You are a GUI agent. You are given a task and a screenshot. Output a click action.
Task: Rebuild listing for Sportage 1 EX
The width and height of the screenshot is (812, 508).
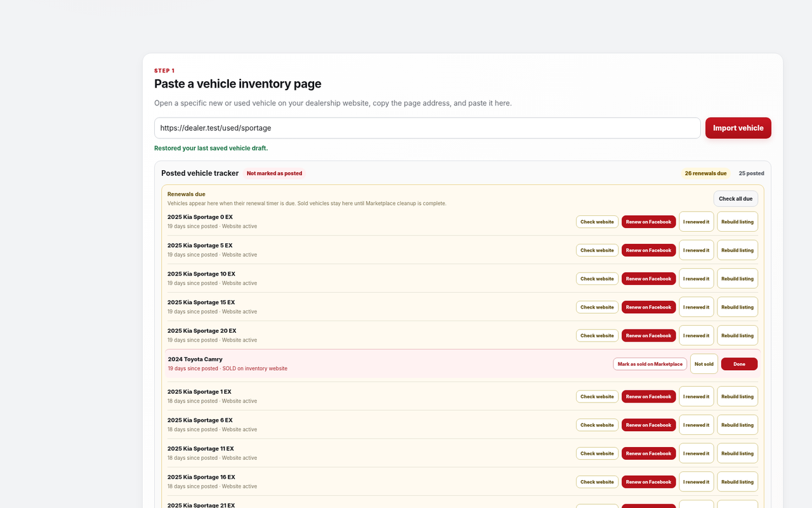coord(737,397)
